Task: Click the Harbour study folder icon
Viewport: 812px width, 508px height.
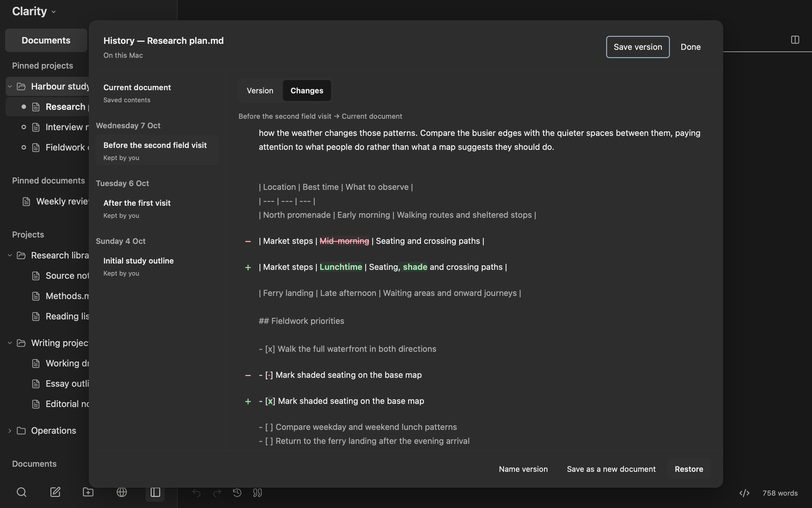Action: (x=21, y=86)
